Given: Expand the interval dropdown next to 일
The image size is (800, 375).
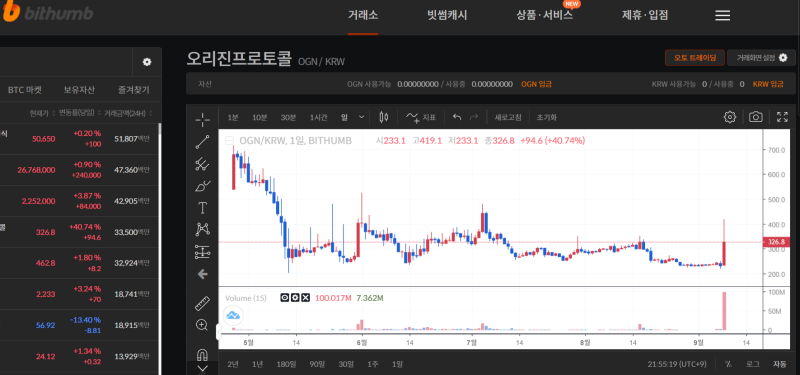Looking at the screenshot, I should pyautogui.click(x=362, y=117).
